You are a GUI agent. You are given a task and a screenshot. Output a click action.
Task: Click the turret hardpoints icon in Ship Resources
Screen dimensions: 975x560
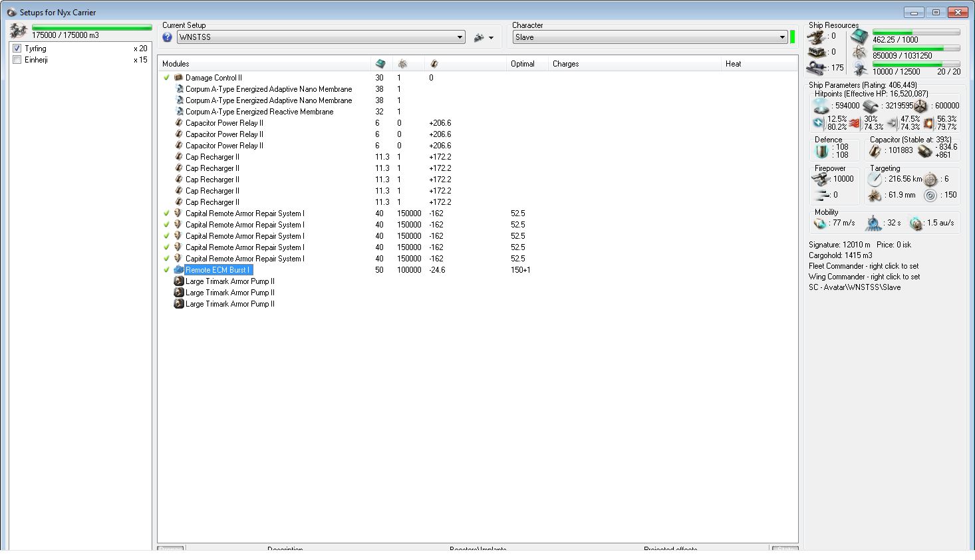tap(816, 37)
